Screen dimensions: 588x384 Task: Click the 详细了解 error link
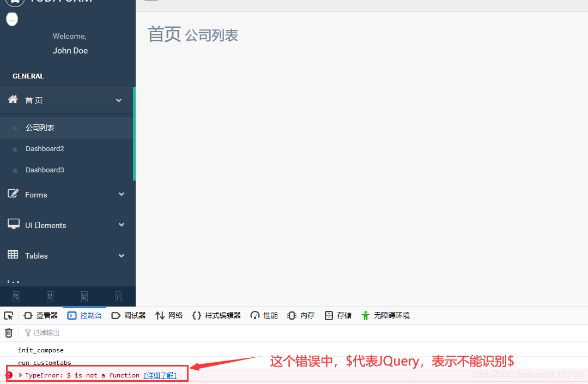point(160,375)
